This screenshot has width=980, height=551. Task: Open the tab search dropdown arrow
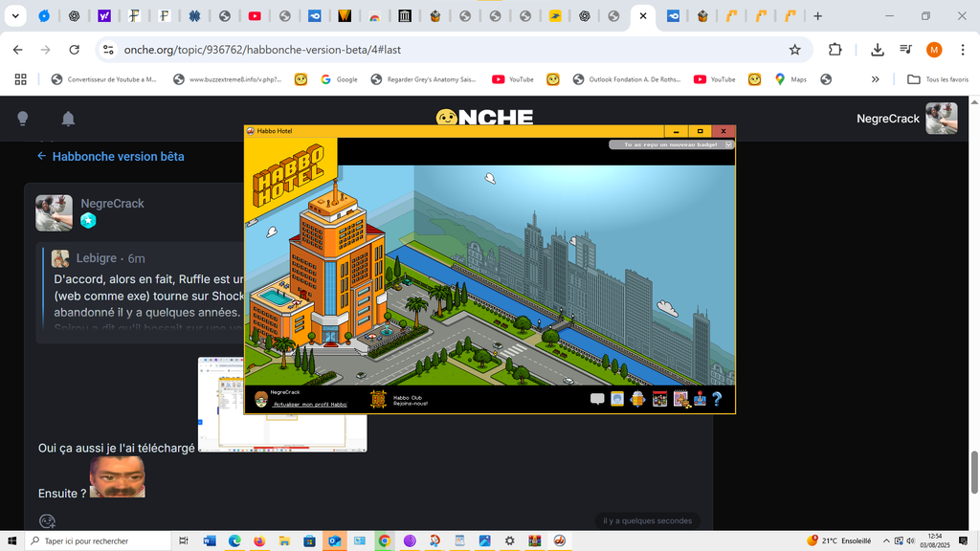(15, 16)
